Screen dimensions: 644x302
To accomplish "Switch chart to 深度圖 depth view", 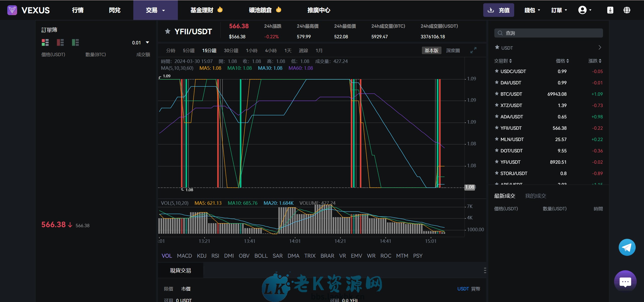I will [453, 50].
